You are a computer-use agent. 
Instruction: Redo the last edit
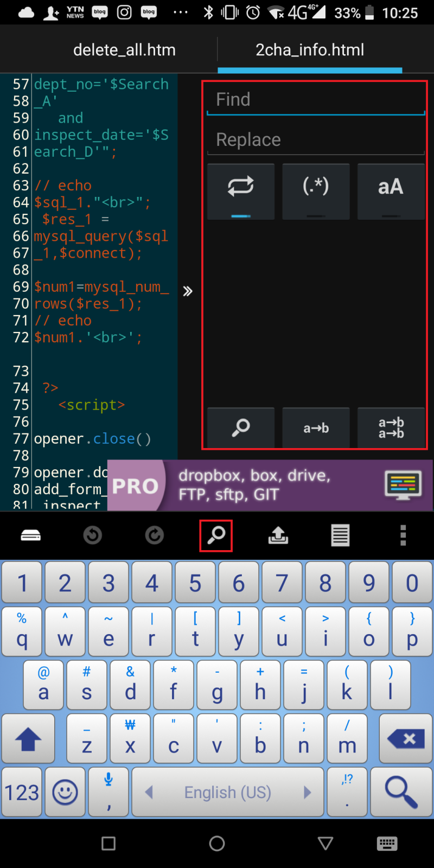(x=155, y=535)
